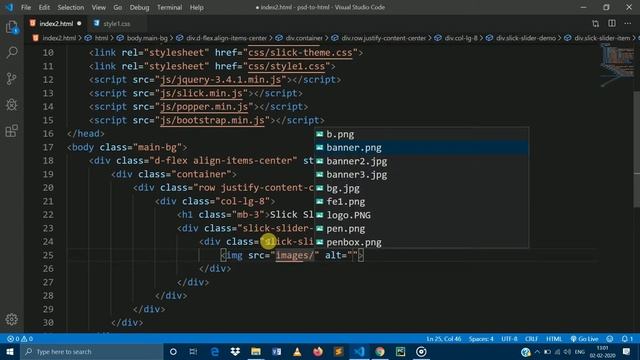Click Go Live in status bar

click(x=584, y=339)
